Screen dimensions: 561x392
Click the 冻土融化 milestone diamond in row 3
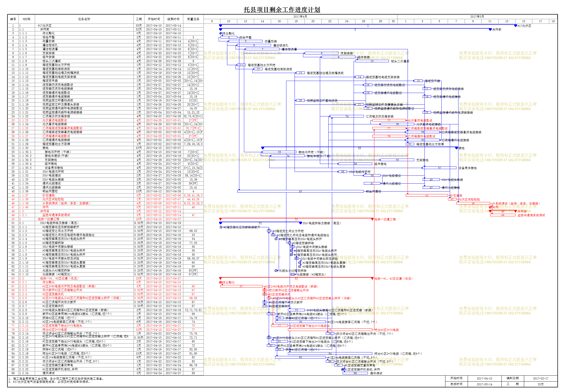coord(220,33)
